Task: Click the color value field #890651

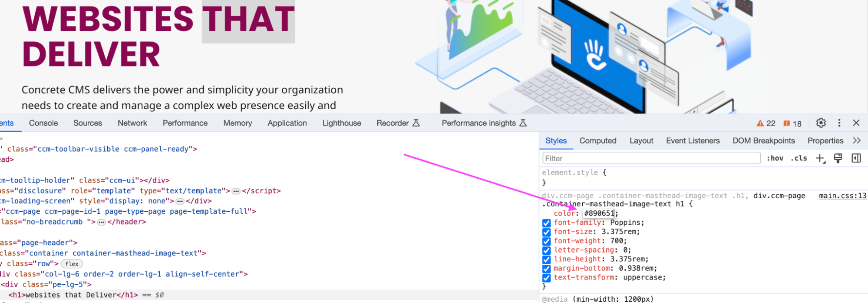Action: click(x=599, y=213)
